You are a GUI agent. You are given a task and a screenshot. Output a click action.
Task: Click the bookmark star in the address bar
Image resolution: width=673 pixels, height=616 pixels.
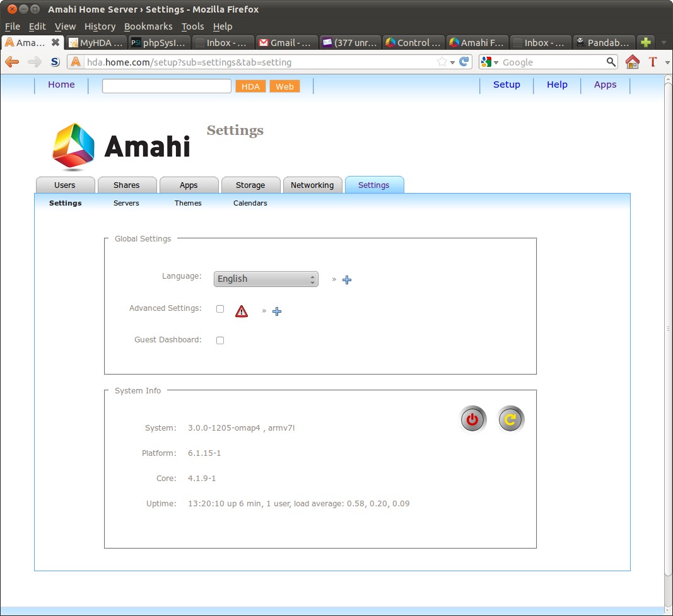point(442,62)
